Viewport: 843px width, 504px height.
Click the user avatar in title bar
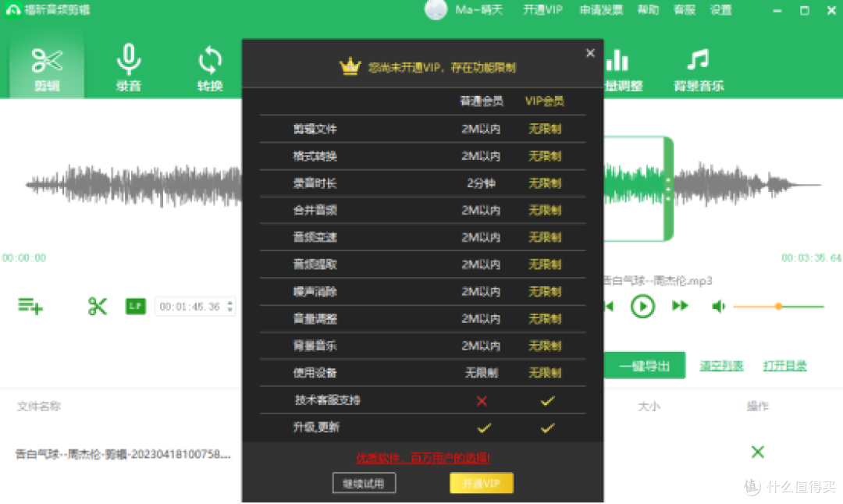coord(436,9)
